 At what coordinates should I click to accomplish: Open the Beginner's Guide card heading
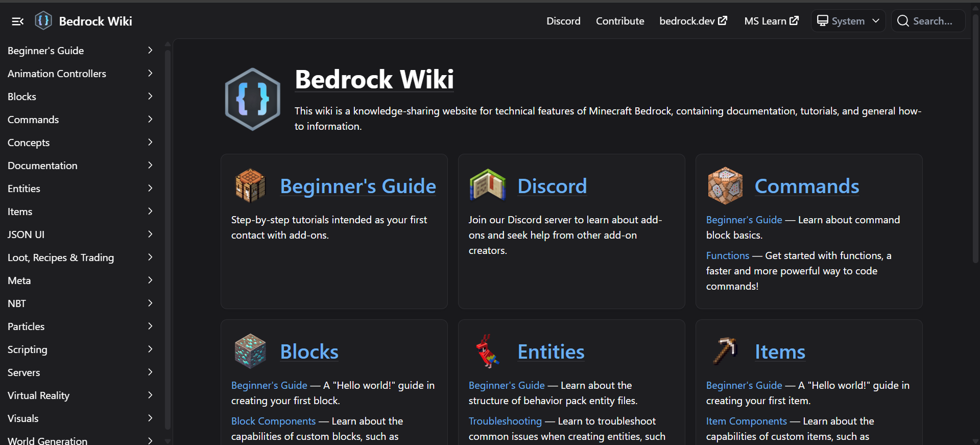358,186
